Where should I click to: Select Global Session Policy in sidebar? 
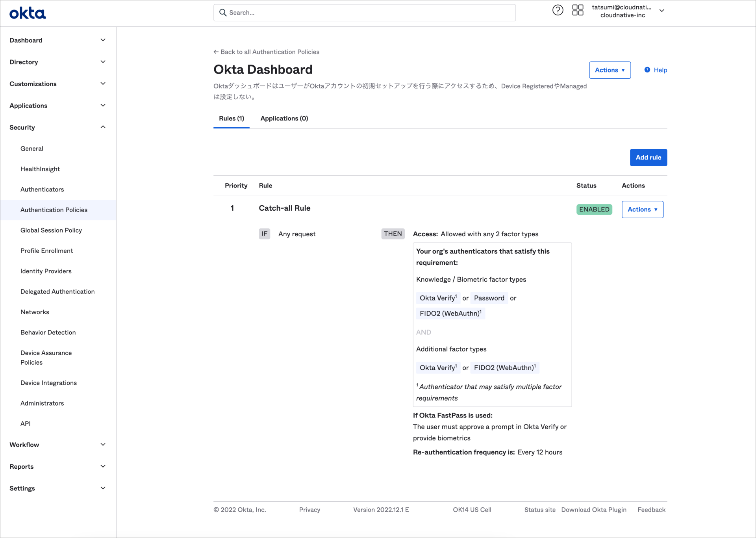click(x=51, y=230)
